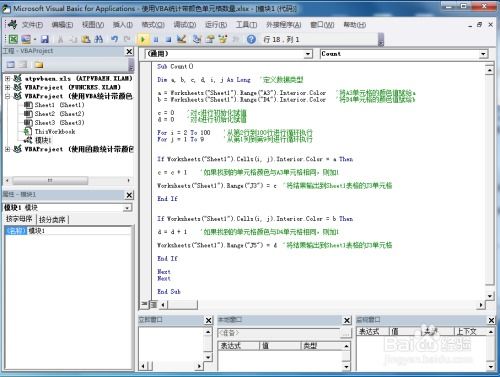Screen dimensions: 500x377
Task: Switch to Excel via View Microsoft Excel icon
Action: tap(13, 39)
